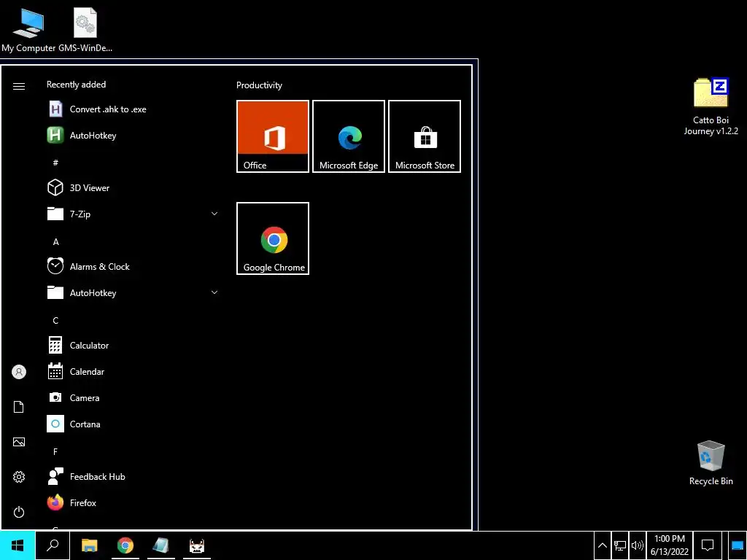
Task: Open Feedback Hub
Action: click(x=133, y=476)
